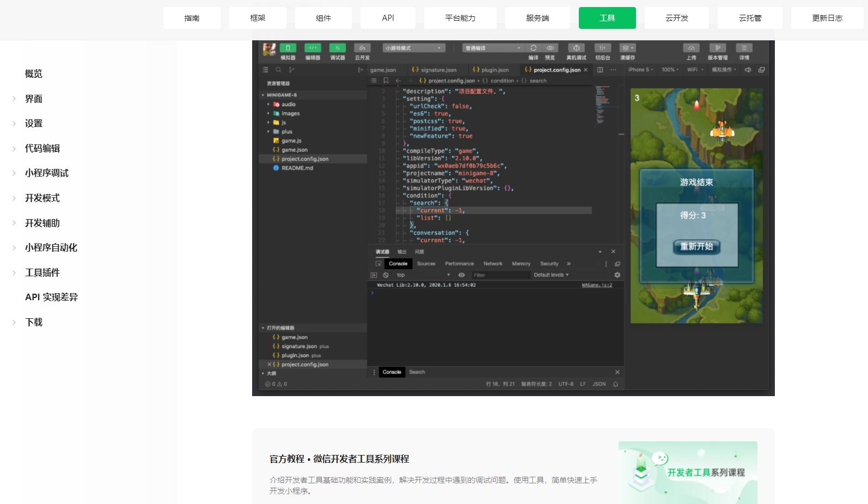Click the 编译 refresh icon
868x504 pixels.
(534, 48)
